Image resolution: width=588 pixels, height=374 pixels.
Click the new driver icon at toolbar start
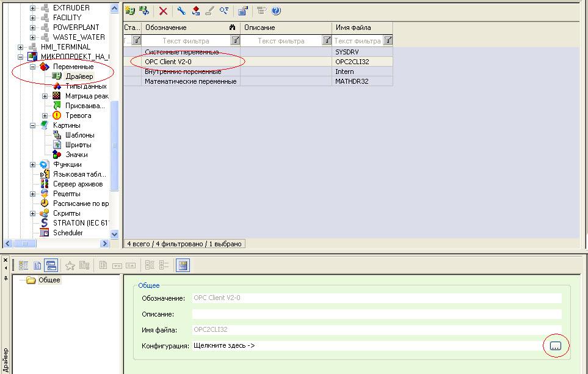point(130,11)
